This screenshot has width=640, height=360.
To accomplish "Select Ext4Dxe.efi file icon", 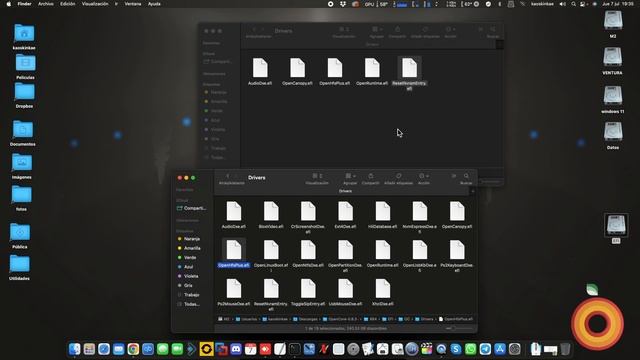I will pos(345,211).
